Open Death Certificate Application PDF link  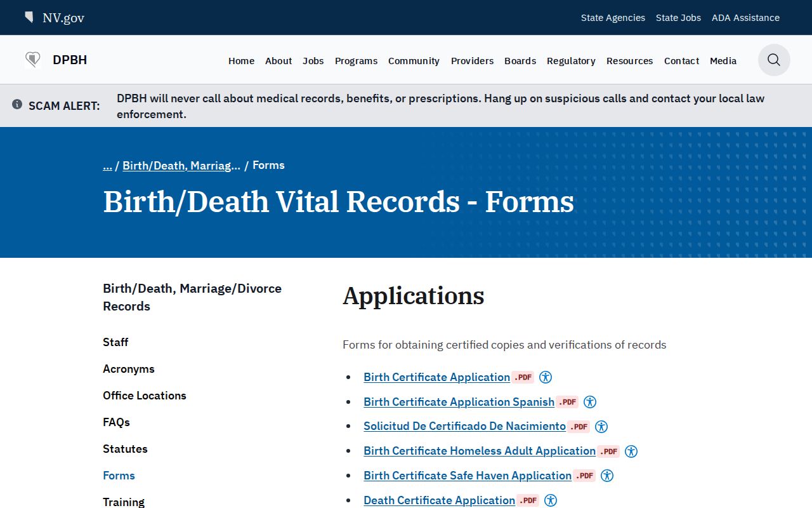pos(439,500)
